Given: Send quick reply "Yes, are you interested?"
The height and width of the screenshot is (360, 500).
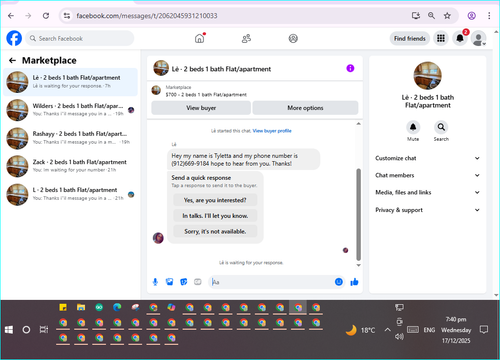Looking at the screenshot, I should point(215,200).
